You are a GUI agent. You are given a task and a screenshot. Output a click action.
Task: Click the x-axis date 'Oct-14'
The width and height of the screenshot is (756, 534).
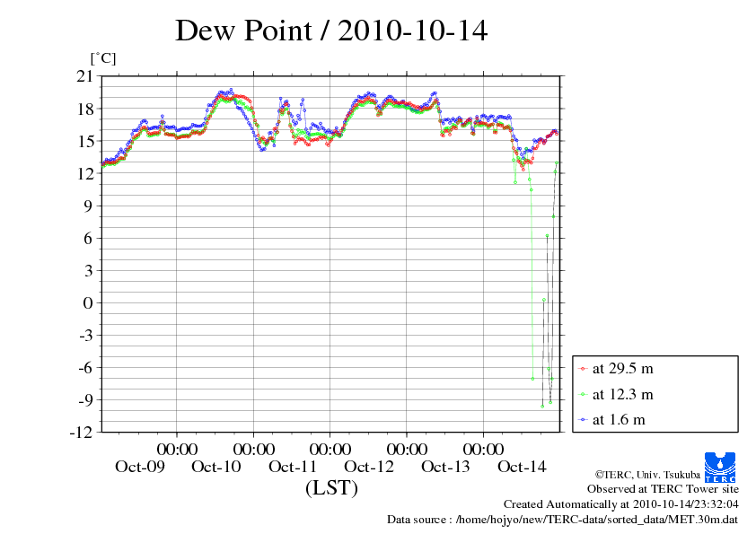coord(522,467)
